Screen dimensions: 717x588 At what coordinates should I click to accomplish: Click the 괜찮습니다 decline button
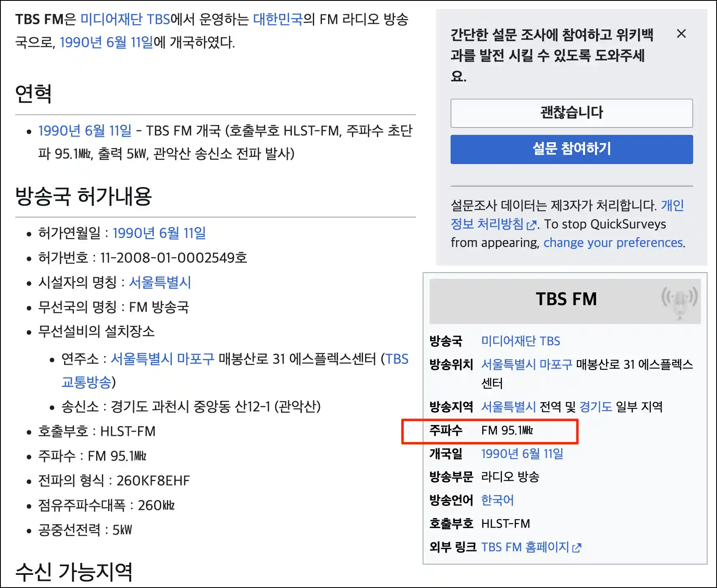(571, 113)
